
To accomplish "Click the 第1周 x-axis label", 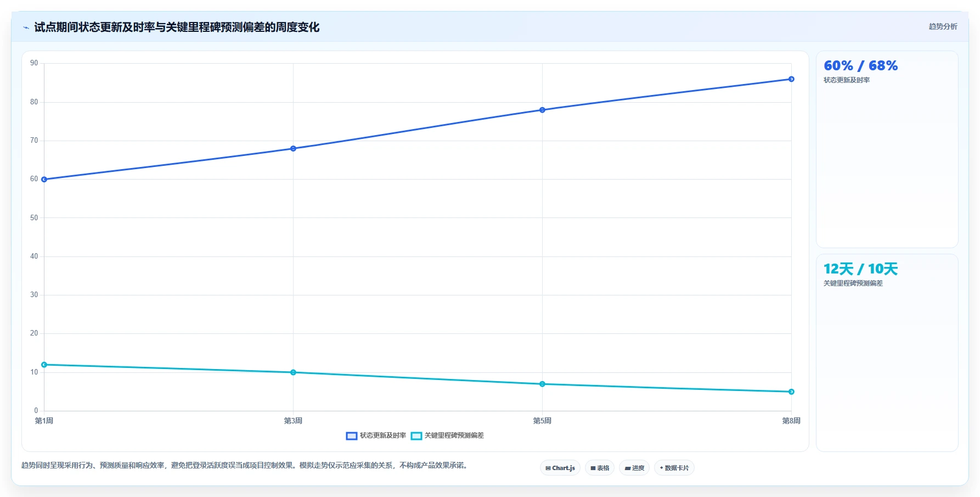I will [x=44, y=421].
